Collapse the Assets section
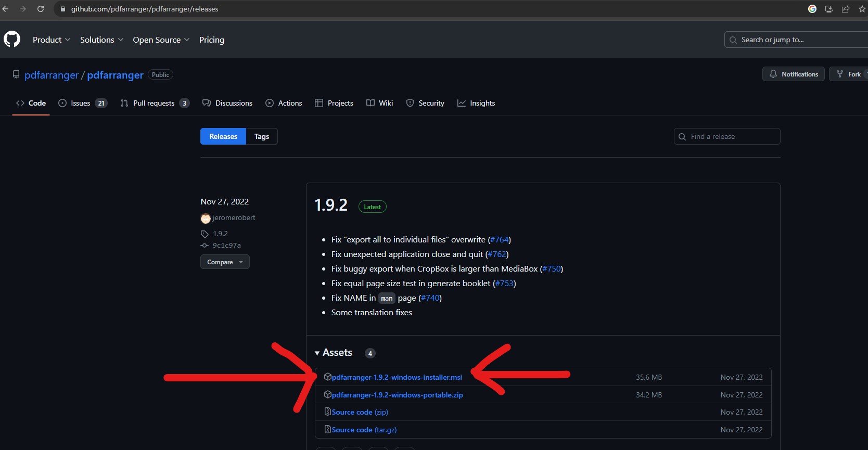Image resolution: width=868 pixels, height=450 pixels. coord(334,353)
